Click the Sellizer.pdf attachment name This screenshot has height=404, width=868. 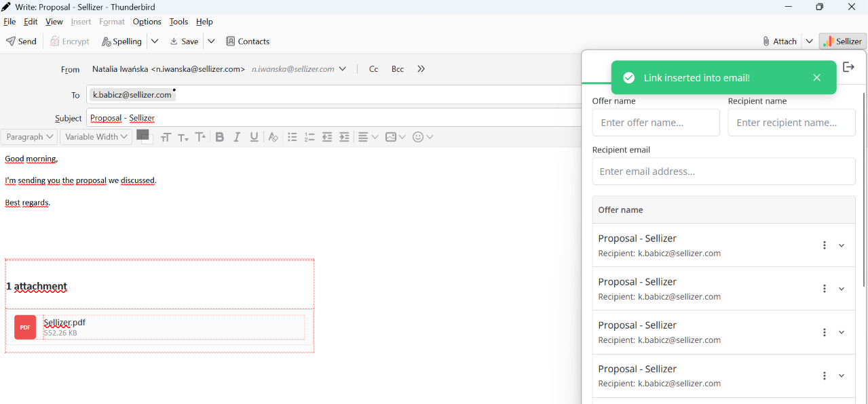64,323
